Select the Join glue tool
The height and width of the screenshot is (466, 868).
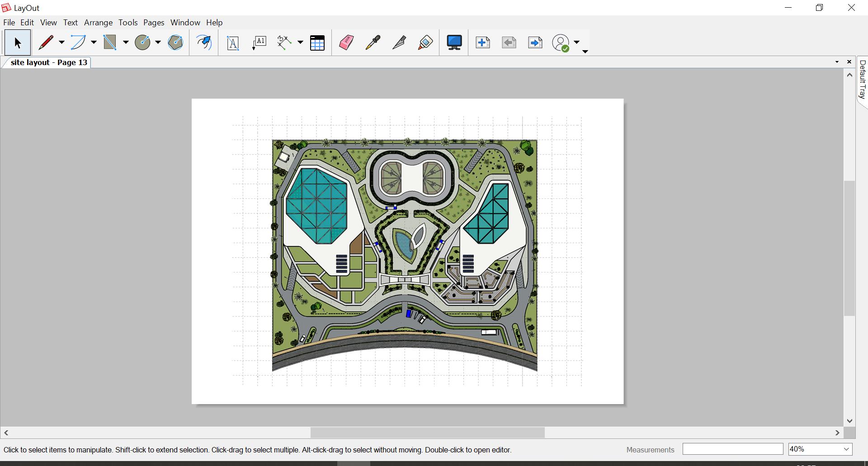point(425,42)
